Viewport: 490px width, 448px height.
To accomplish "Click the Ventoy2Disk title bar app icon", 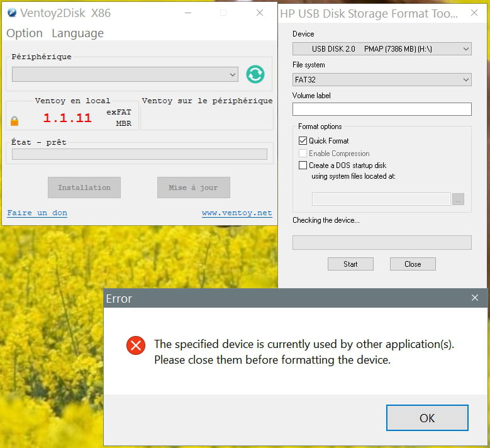I will coord(11,13).
